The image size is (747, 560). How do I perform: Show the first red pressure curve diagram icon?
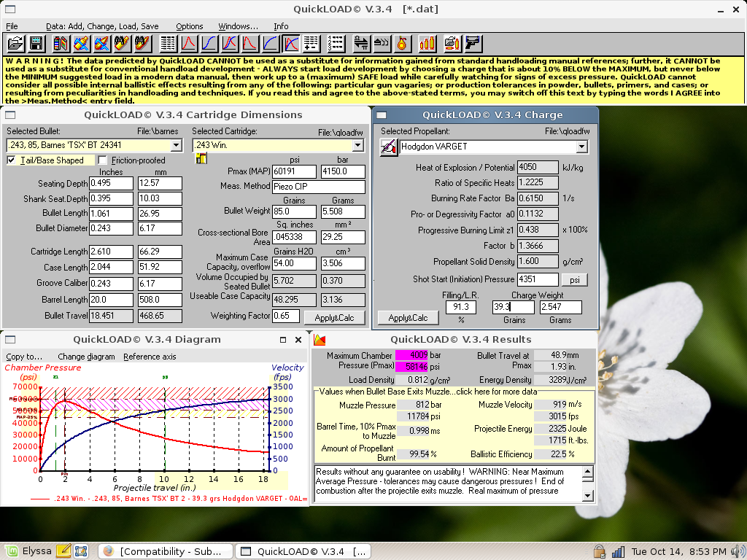189,44
